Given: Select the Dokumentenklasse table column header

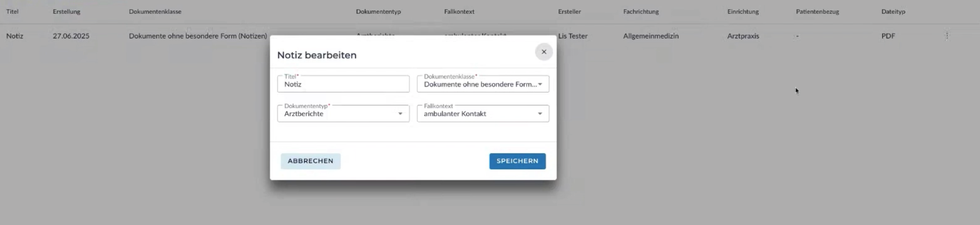Looking at the screenshot, I should 155,12.
